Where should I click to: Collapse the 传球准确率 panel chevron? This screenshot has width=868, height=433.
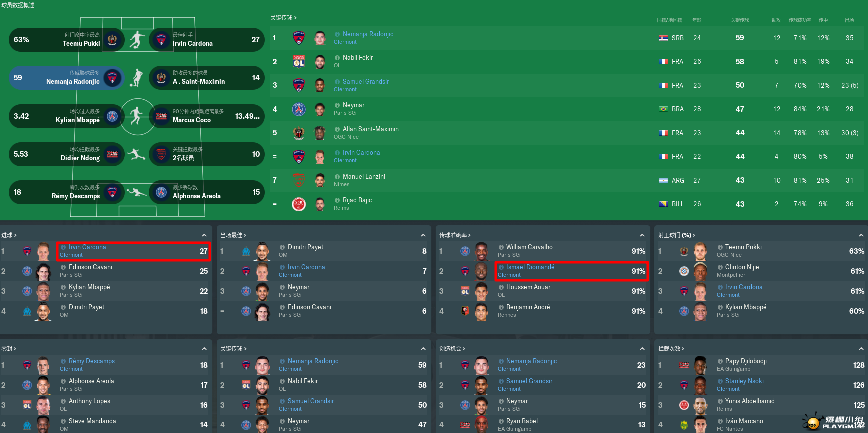tap(642, 235)
